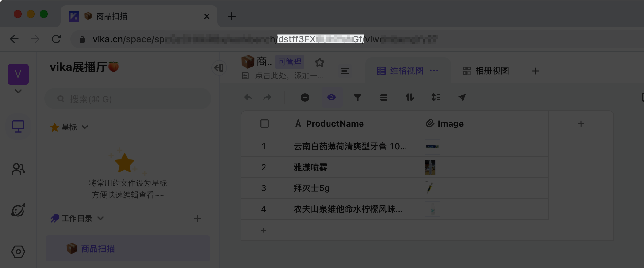
Task: Open the template planet icon in sidebar
Action: pos(18,210)
